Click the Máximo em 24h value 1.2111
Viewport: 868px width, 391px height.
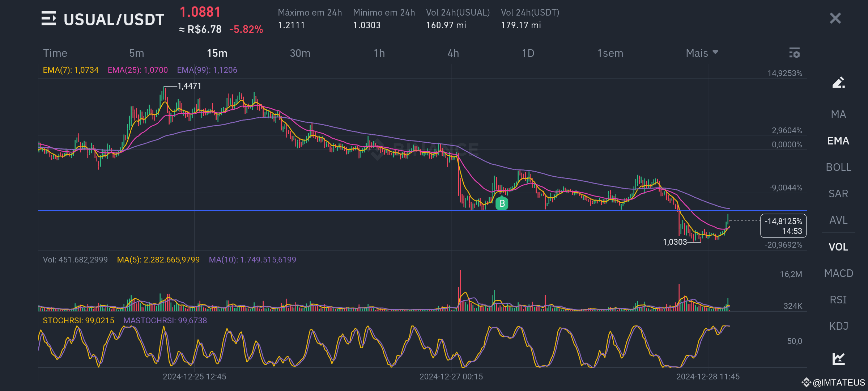click(x=292, y=25)
